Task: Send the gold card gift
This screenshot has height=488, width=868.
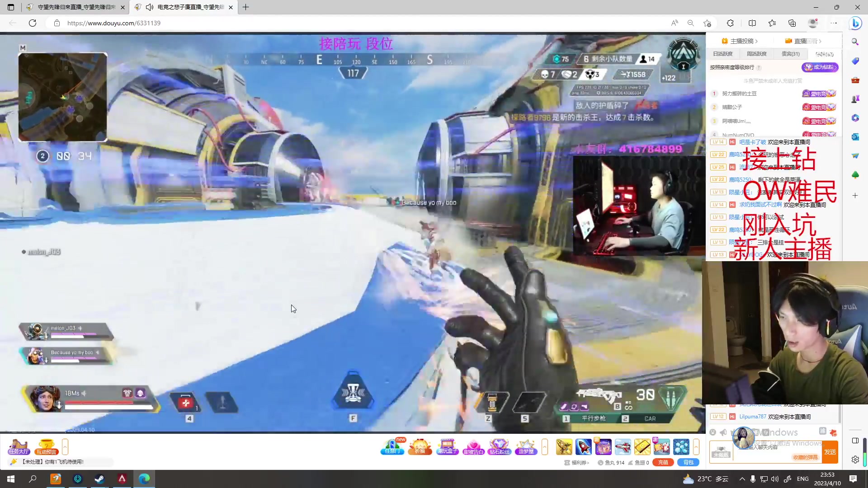Action: pos(642,447)
